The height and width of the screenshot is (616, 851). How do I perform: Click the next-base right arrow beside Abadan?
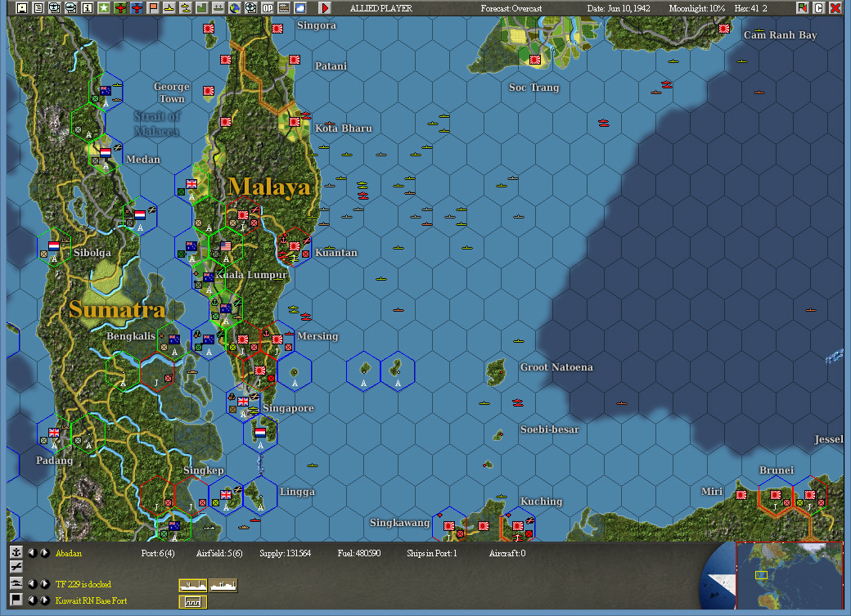[x=44, y=553]
